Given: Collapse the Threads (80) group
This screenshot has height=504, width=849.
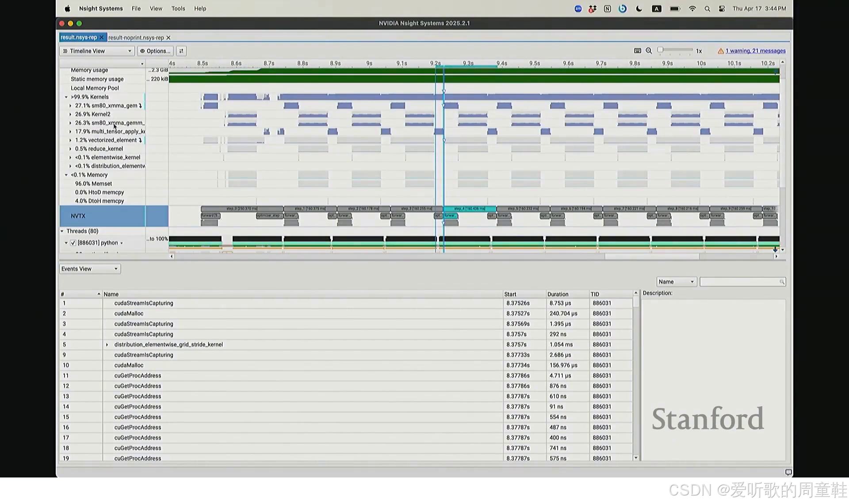Looking at the screenshot, I should [62, 231].
